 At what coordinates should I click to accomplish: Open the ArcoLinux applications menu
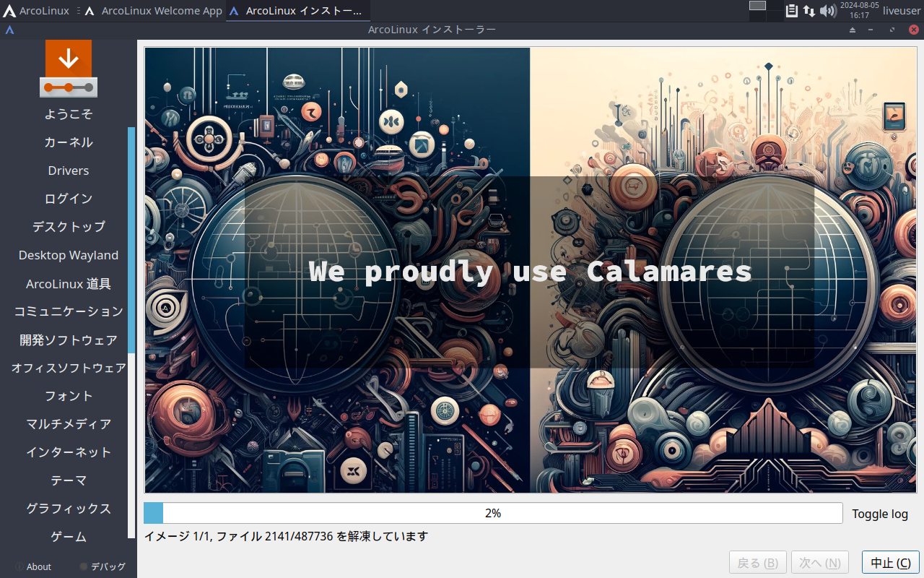36,11
